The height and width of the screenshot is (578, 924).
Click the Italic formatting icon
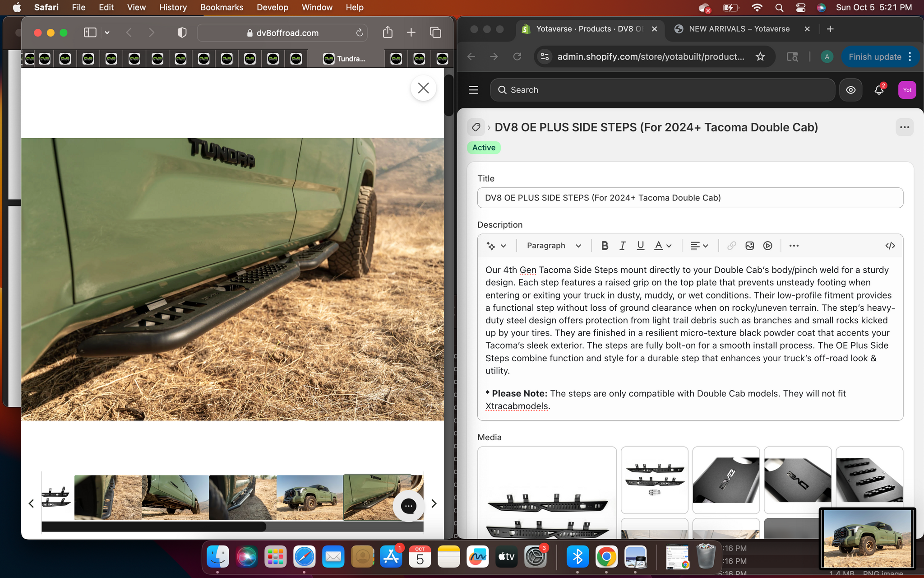(x=623, y=246)
